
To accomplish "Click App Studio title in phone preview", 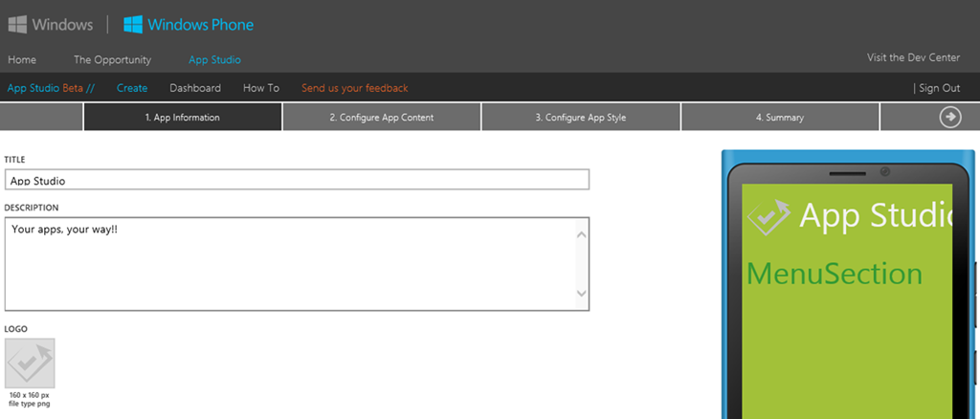I will (876, 215).
